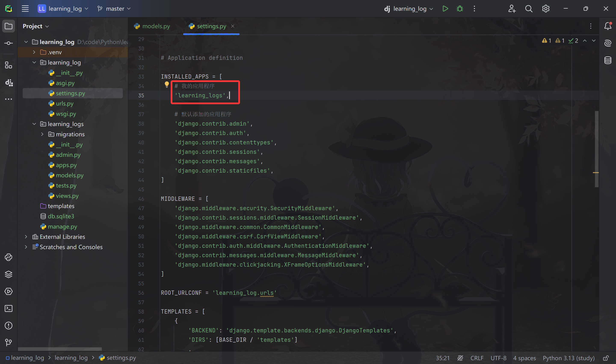The width and height of the screenshot is (616, 364).
Task: Toggle read-only lock in status bar
Action: tap(606, 358)
